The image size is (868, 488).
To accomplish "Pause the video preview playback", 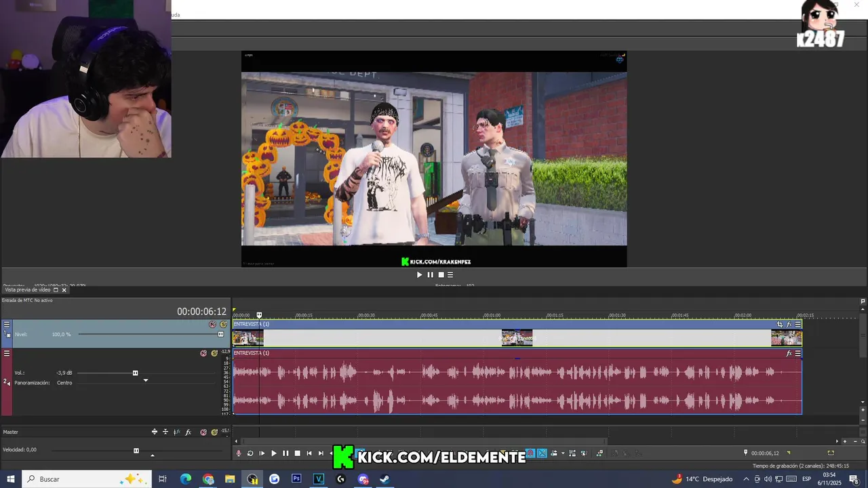I will pos(430,274).
